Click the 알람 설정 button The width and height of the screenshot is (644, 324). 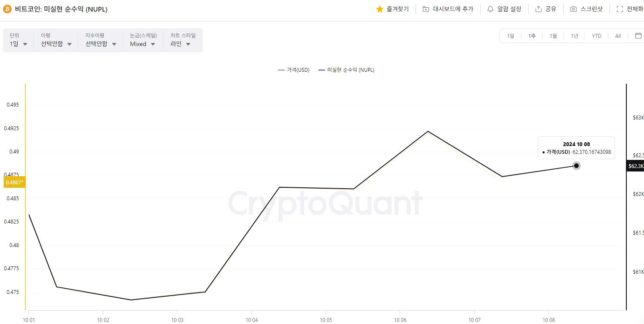click(504, 9)
